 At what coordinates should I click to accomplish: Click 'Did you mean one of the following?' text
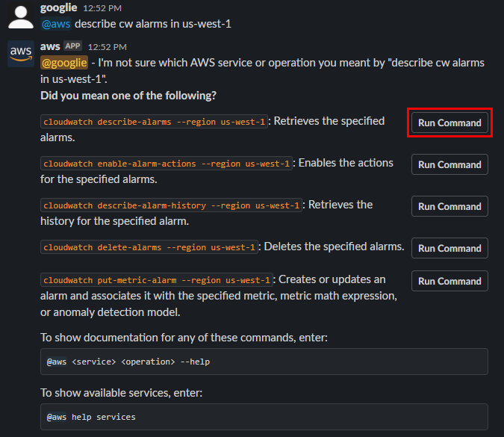(128, 96)
